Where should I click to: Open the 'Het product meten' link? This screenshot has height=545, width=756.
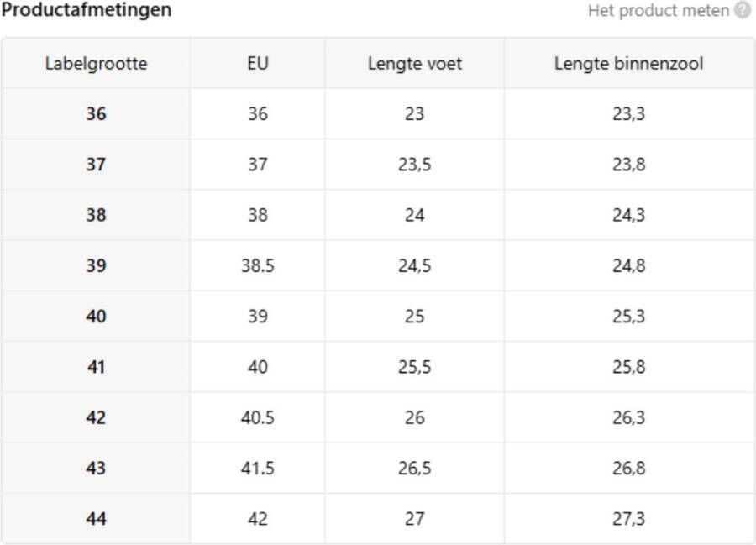pos(658,10)
